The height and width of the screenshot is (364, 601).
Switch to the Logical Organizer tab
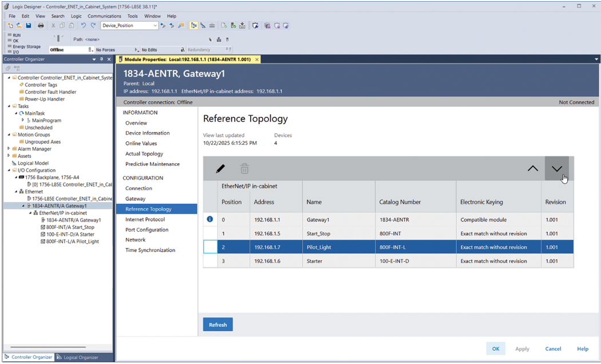click(x=77, y=357)
